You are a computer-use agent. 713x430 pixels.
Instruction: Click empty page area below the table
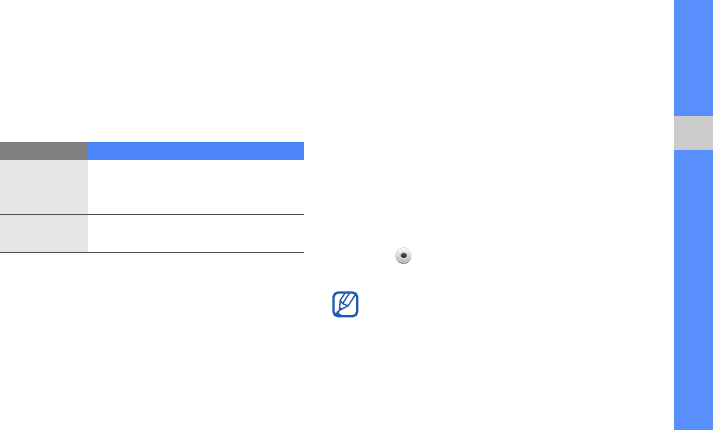tap(152, 340)
